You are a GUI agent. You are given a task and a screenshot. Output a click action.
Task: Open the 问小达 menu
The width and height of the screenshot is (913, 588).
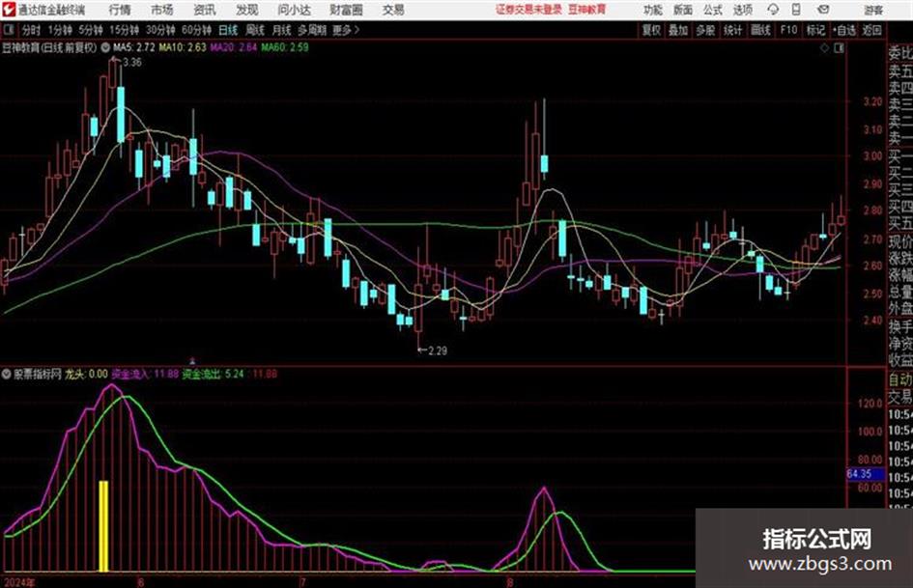point(294,10)
